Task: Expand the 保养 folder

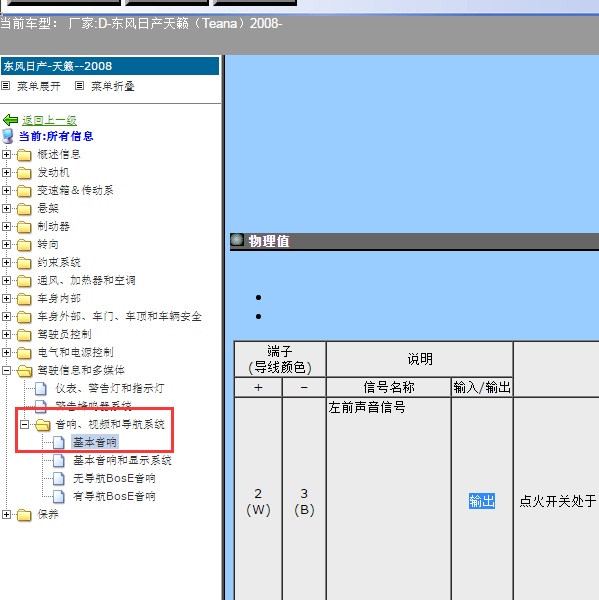Action: tap(6, 514)
